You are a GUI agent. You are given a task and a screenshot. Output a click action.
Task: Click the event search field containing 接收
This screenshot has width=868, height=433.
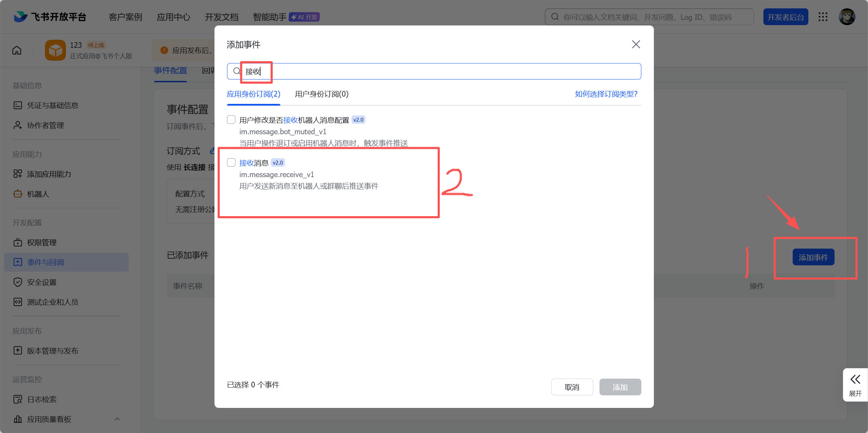pos(433,71)
